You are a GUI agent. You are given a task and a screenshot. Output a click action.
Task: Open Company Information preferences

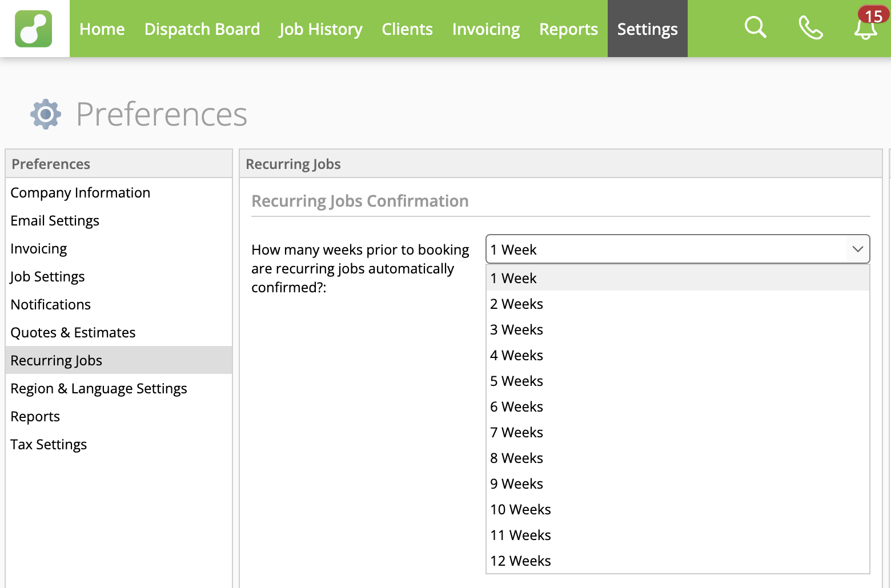(81, 193)
